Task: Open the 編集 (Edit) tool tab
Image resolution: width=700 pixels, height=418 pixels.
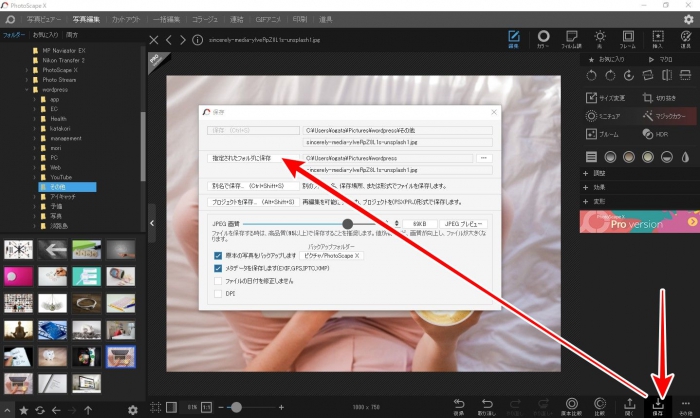Action: pos(513,39)
